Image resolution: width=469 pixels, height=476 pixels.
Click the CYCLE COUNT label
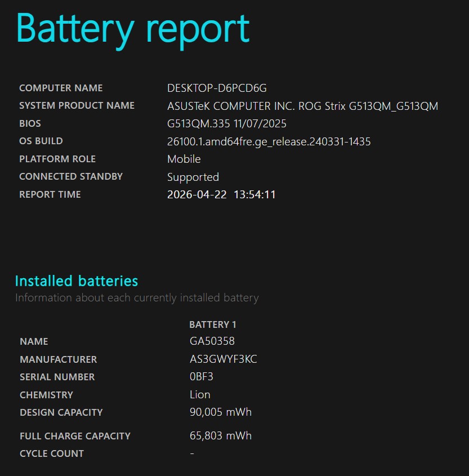coord(52,453)
